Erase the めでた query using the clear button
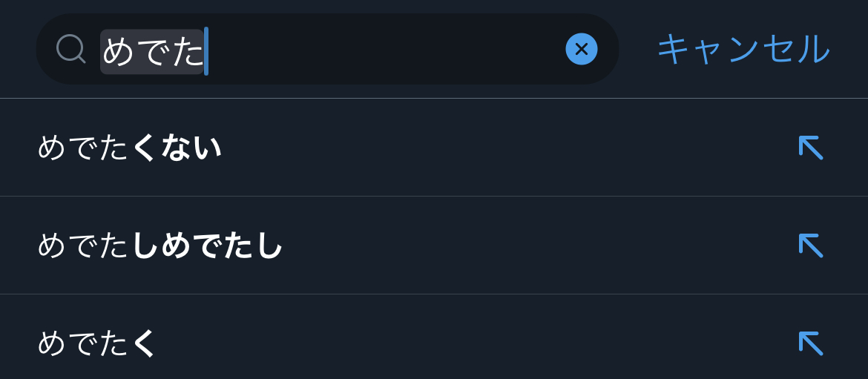This screenshot has height=379, width=868. 582,49
